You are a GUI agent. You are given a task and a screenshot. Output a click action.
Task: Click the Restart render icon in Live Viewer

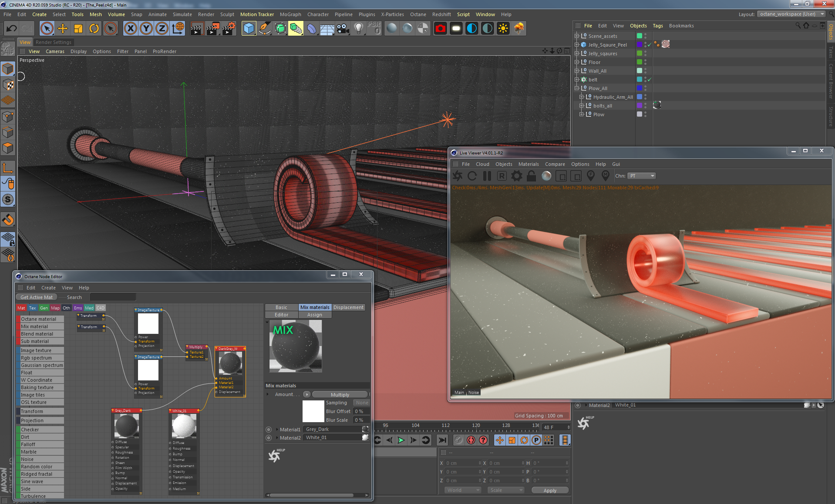(472, 176)
